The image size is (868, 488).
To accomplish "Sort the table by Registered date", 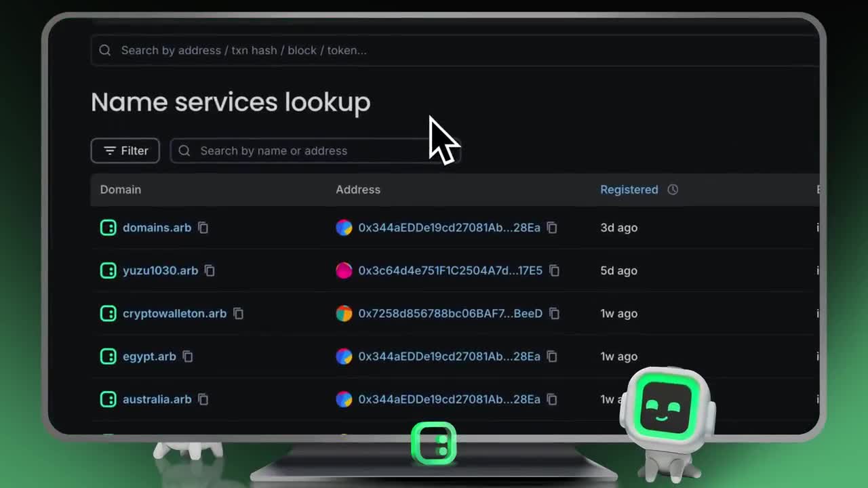I will click(x=629, y=190).
